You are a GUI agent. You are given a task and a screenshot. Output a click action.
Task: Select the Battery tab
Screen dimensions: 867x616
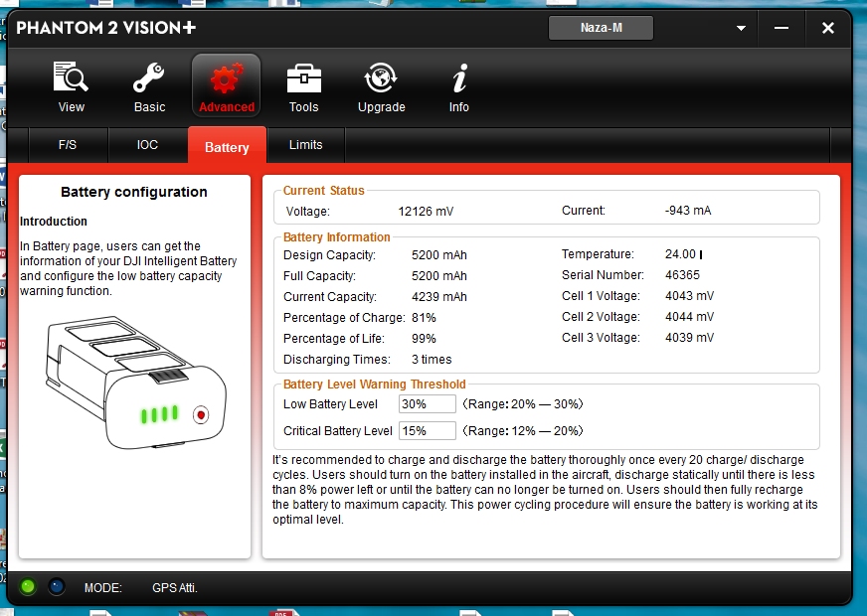click(x=227, y=146)
